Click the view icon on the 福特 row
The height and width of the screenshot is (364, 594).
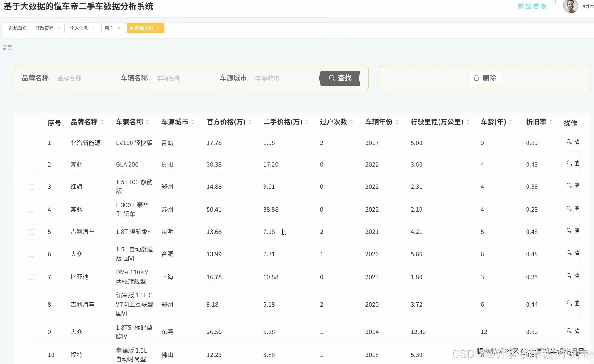pos(569,353)
